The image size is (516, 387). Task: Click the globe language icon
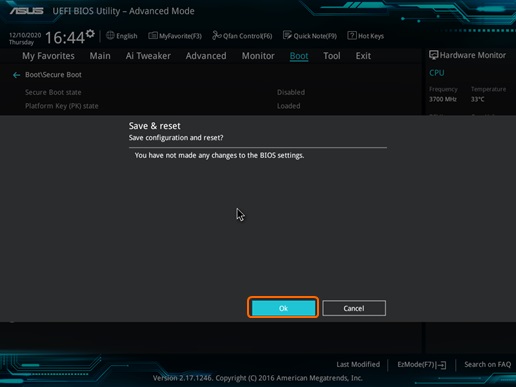pyautogui.click(x=110, y=35)
